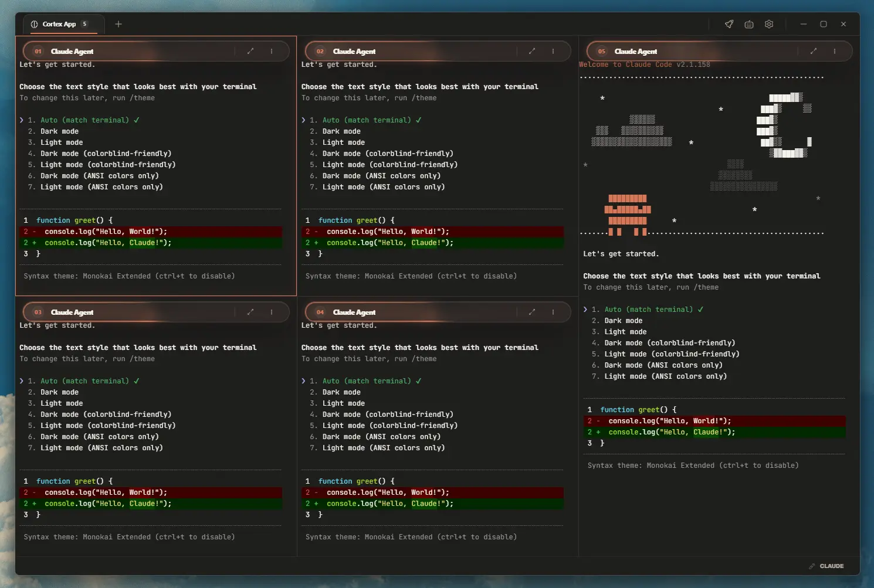Choose 'Auto (match terminal)' in pane 05

pos(648,310)
